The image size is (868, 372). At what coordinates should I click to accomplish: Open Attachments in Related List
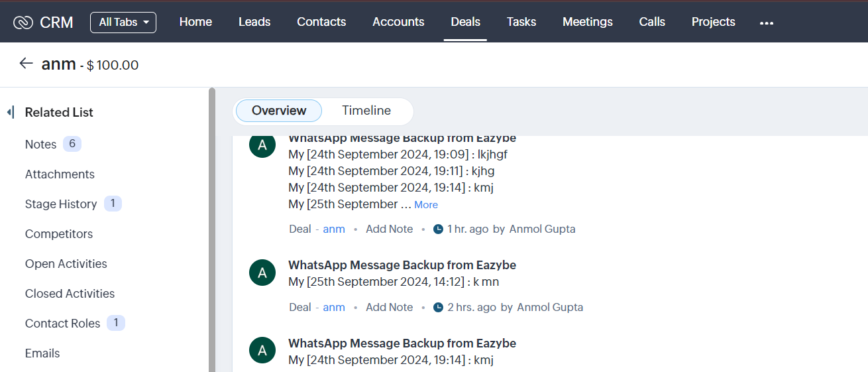(x=60, y=174)
